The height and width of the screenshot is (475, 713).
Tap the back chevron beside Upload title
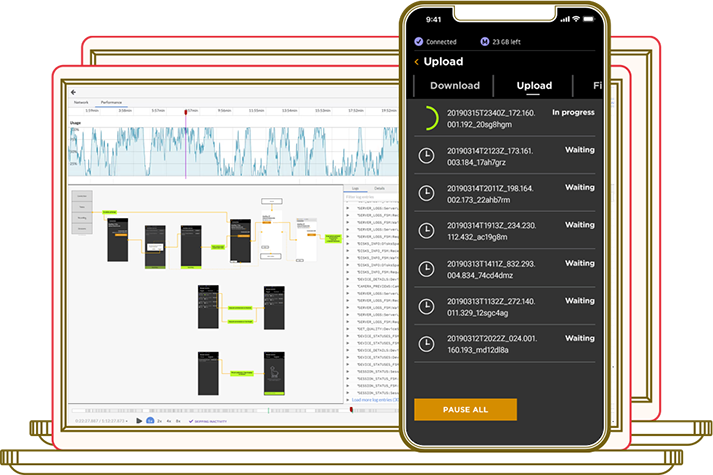click(x=416, y=62)
